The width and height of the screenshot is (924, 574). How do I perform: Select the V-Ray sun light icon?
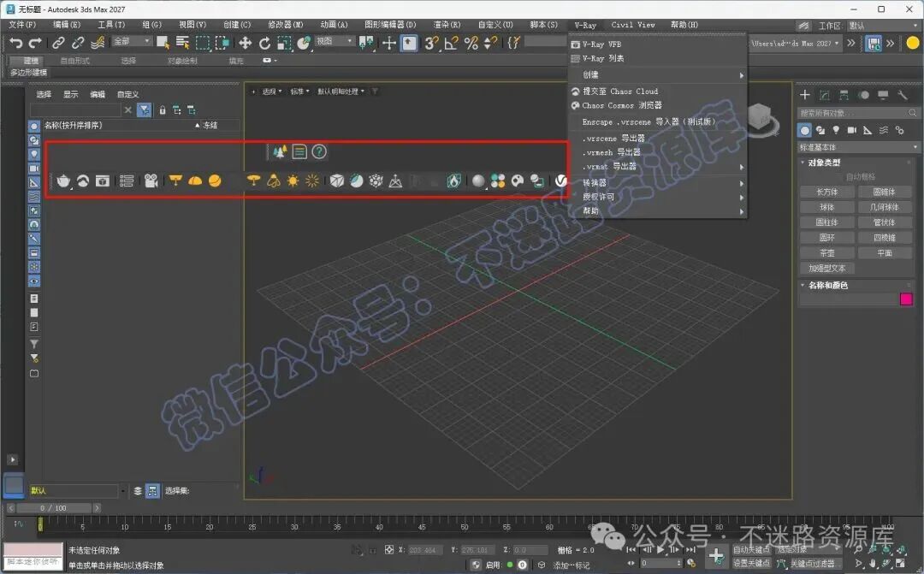click(293, 180)
